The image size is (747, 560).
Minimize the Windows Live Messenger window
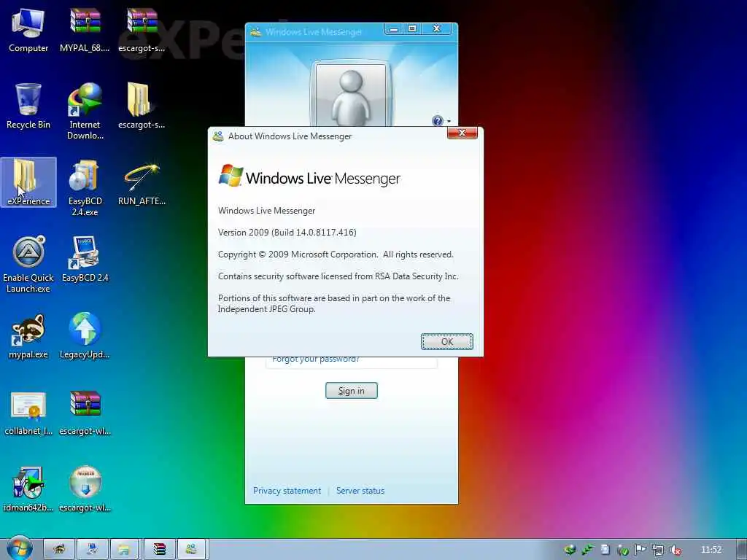(x=394, y=29)
